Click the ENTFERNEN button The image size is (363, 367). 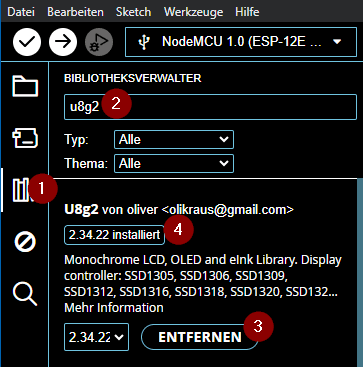[200, 337]
